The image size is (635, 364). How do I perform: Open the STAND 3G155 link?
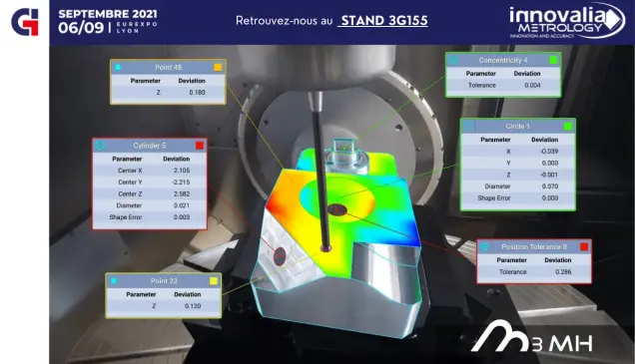(x=383, y=21)
